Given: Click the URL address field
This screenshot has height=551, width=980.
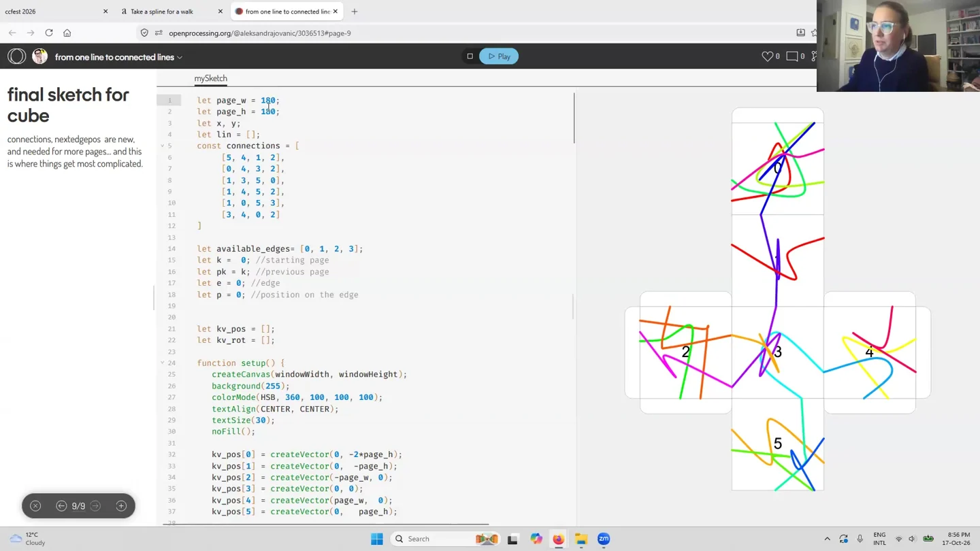Looking at the screenshot, I should (x=476, y=33).
